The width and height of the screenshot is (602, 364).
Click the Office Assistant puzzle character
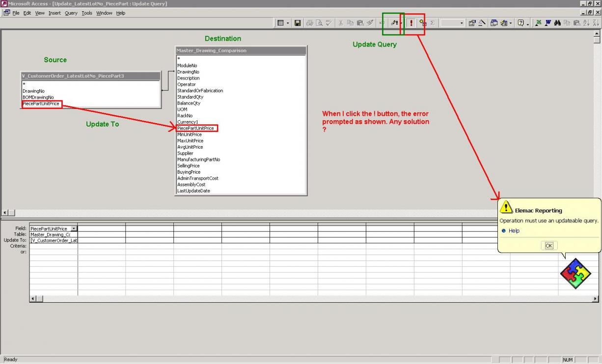coord(576,274)
